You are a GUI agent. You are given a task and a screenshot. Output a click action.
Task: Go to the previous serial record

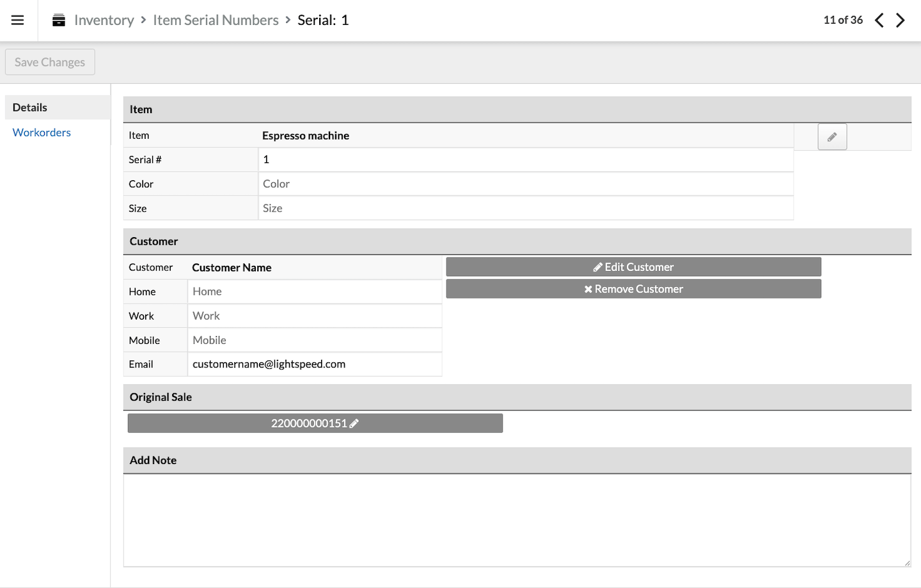[x=879, y=20]
